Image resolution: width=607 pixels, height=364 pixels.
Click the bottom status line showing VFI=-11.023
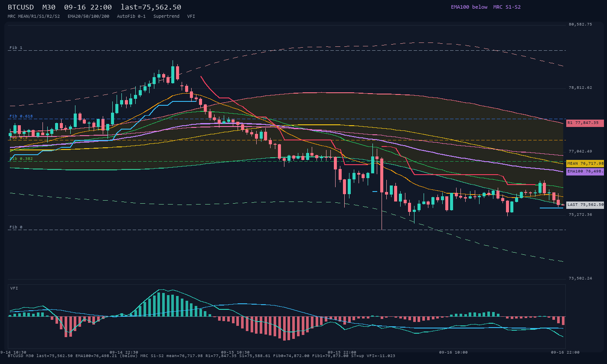click(x=202, y=356)
